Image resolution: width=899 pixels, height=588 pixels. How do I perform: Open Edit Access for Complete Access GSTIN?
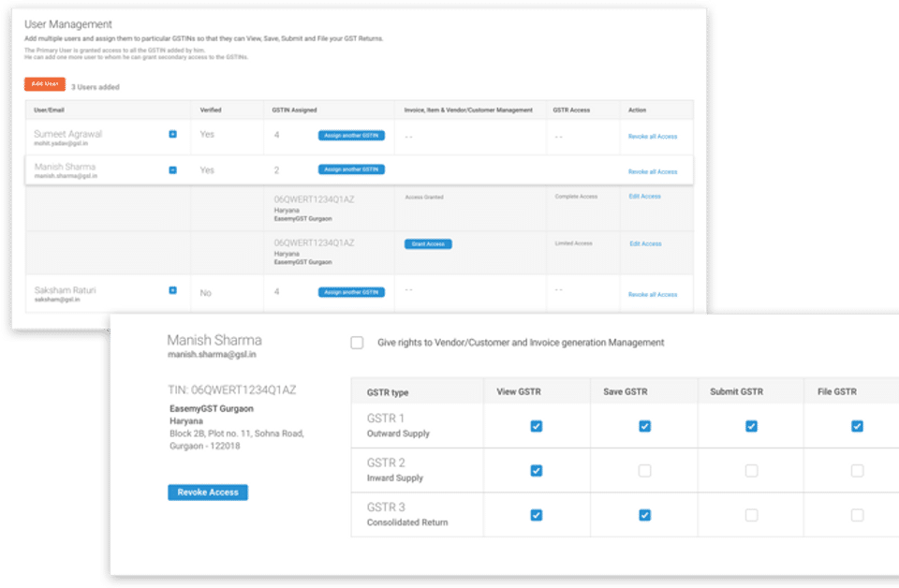click(644, 197)
